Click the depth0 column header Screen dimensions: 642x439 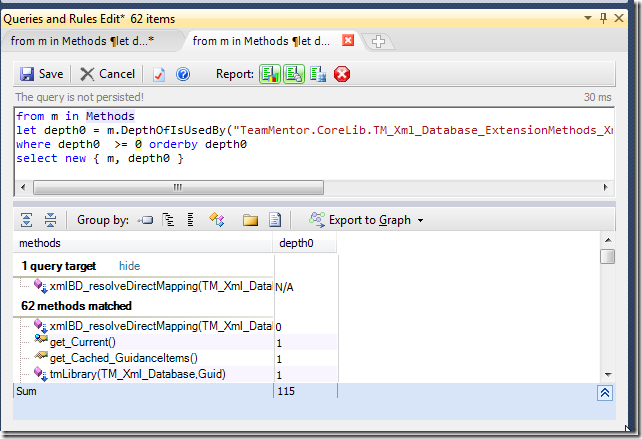(x=305, y=243)
